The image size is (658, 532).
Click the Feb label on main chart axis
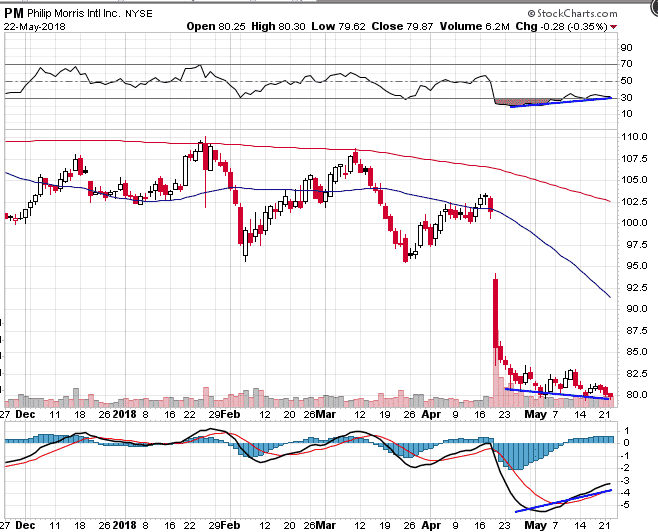click(229, 411)
